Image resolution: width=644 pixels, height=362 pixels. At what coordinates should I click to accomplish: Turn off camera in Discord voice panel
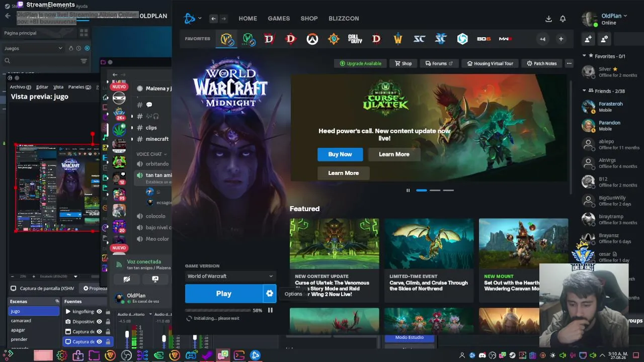coord(127,279)
